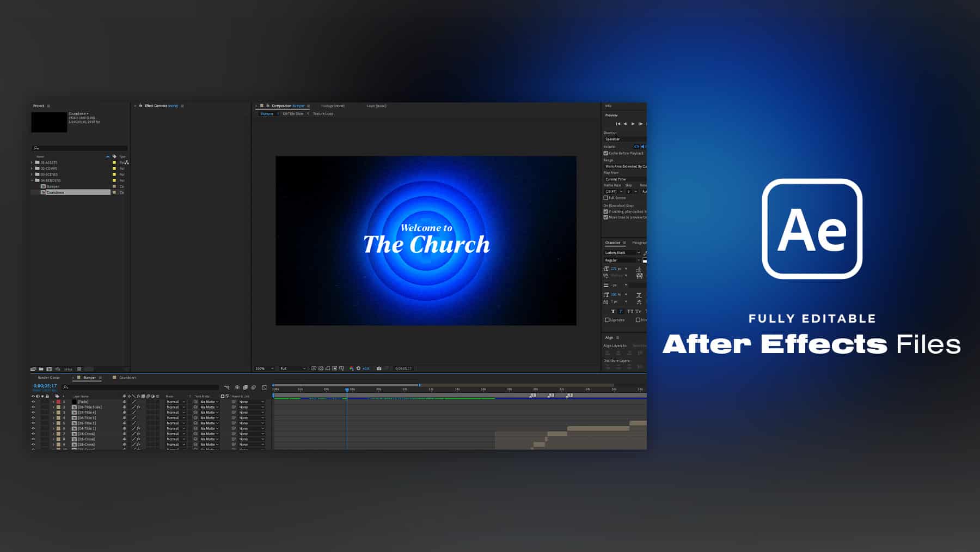Expand the 02-COMPS folder

pyautogui.click(x=32, y=168)
